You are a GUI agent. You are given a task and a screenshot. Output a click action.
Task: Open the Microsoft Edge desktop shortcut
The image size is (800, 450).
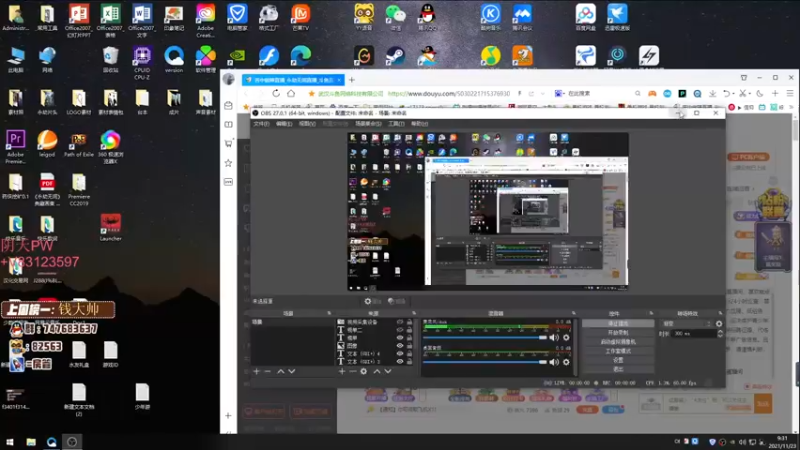[x=301, y=56]
